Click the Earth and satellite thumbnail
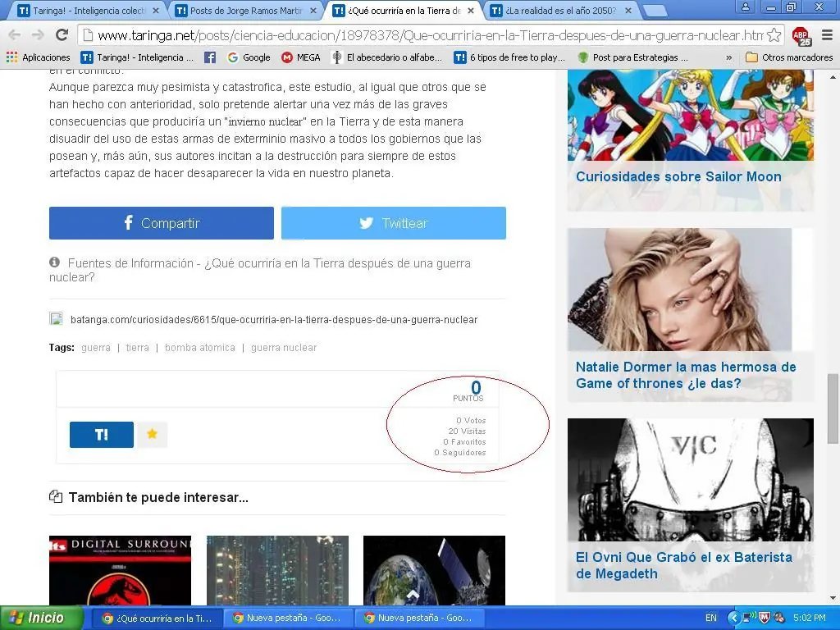Viewport: 840px width, 630px height. (434, 571)
